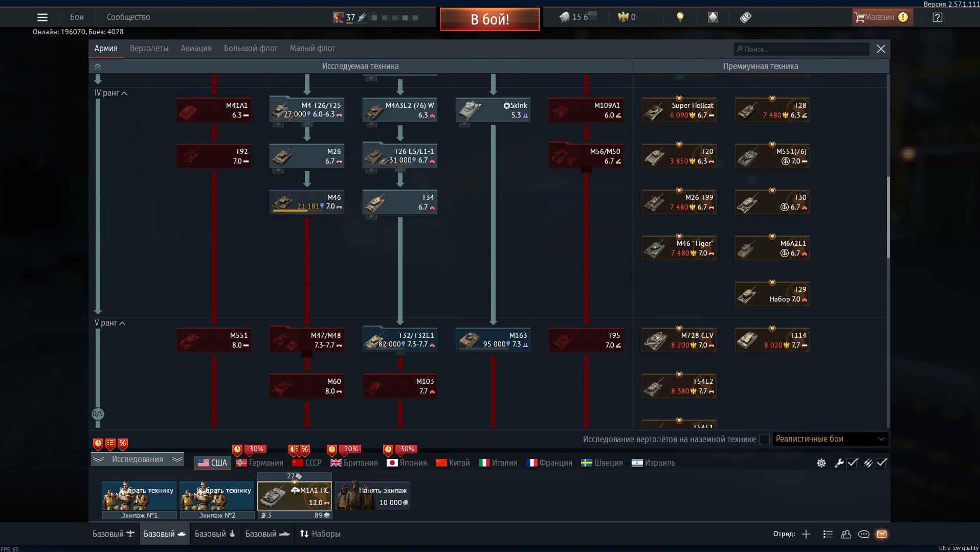Select the T114 premium vehicle
Screen dimensions: 980x552
click(772, 340)
